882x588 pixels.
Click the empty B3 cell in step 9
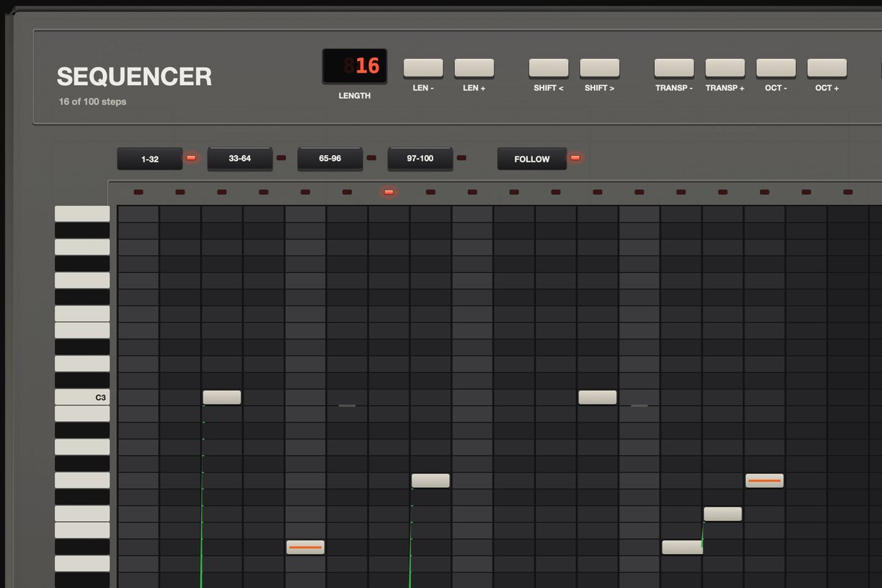472,214
